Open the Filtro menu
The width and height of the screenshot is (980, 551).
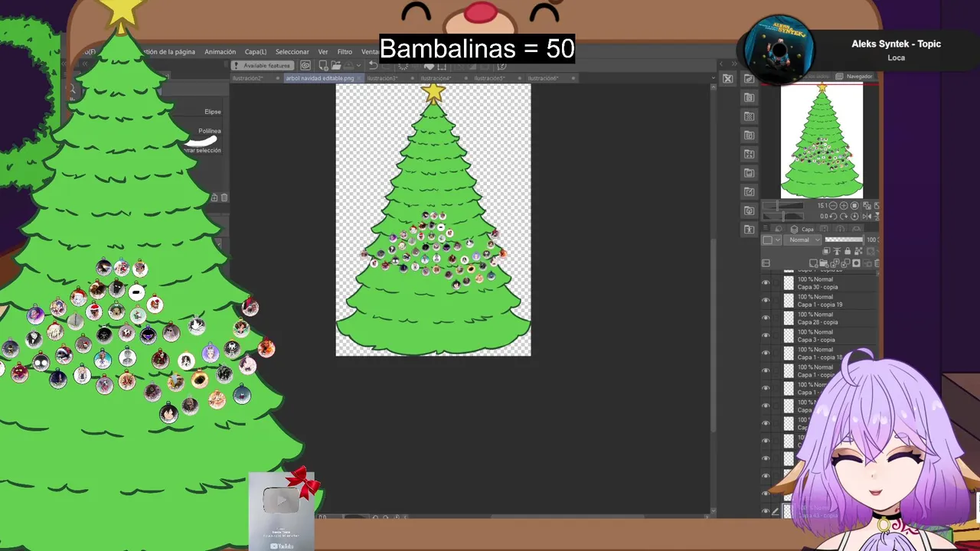click(345, 52)
